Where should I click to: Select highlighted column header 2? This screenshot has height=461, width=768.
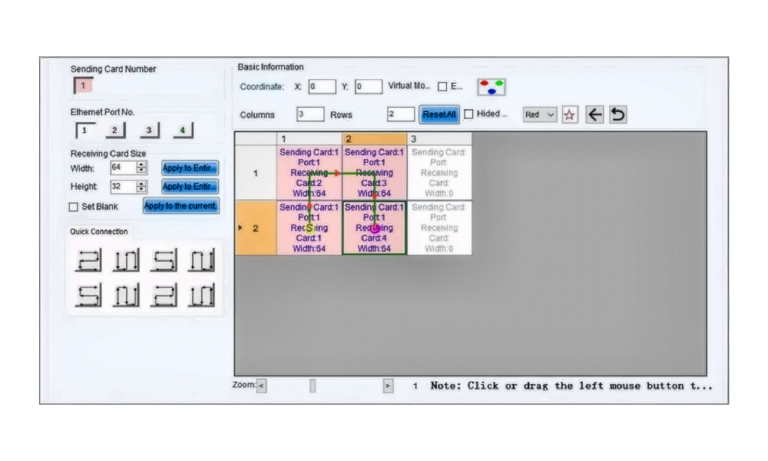[x=374, y=139]
